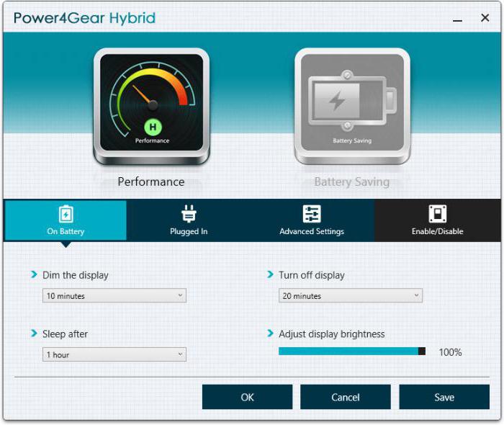Click the brightness slider handle
Screen dimensions: 504x425
(422, 352)
